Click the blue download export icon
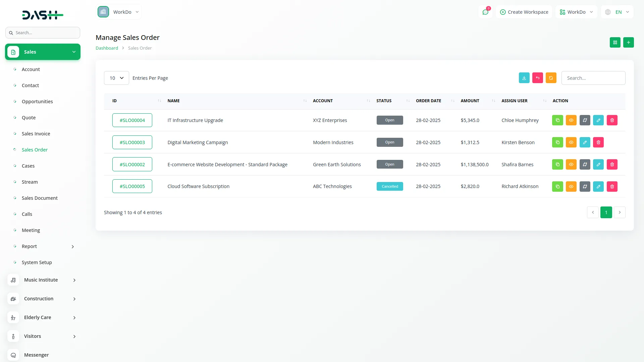The image size is (644, 362). 524,78
